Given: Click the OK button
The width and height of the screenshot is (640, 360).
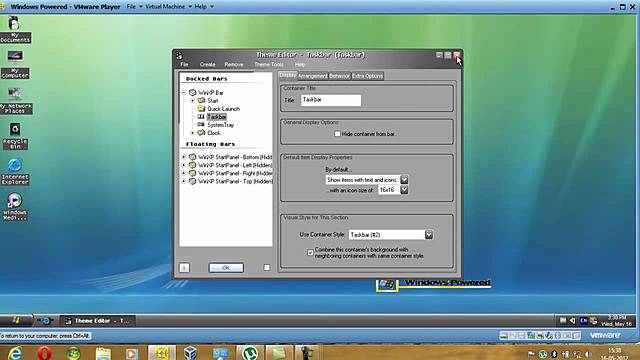Looking at the screenshot, I should click(x=226, y=268).
